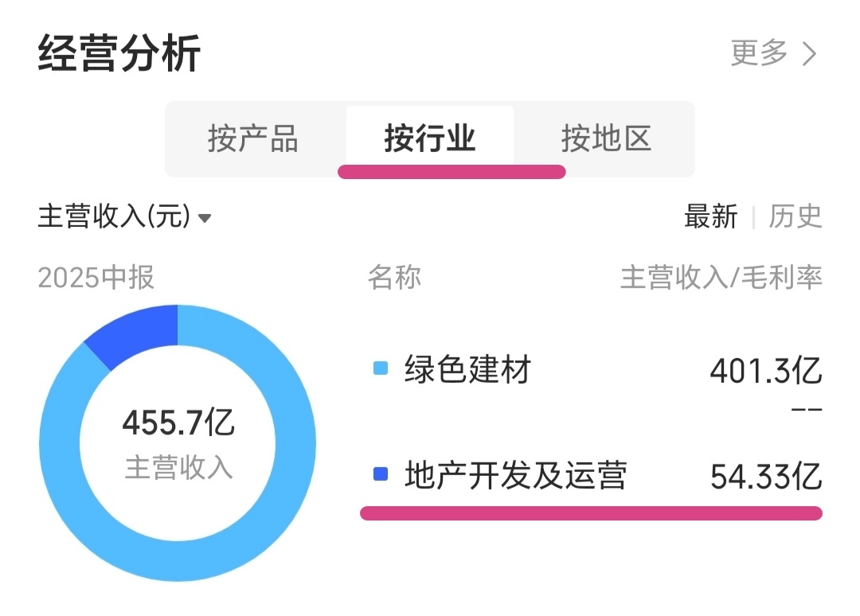
Task: Select the 按行业 tab
Action: coord(430,138)
